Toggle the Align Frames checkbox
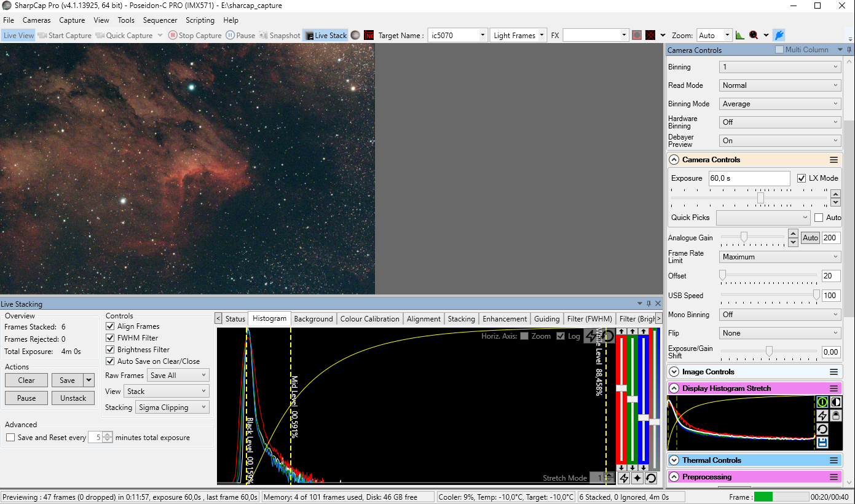 (111, 326)
